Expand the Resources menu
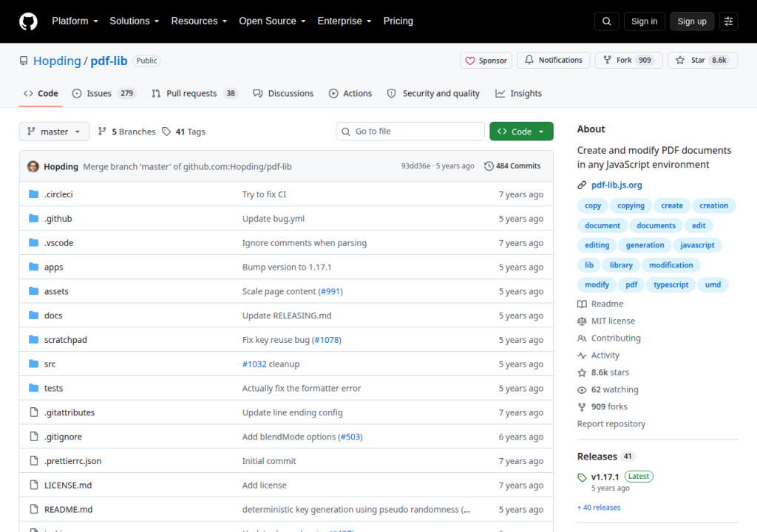 (x=199, y=21)
